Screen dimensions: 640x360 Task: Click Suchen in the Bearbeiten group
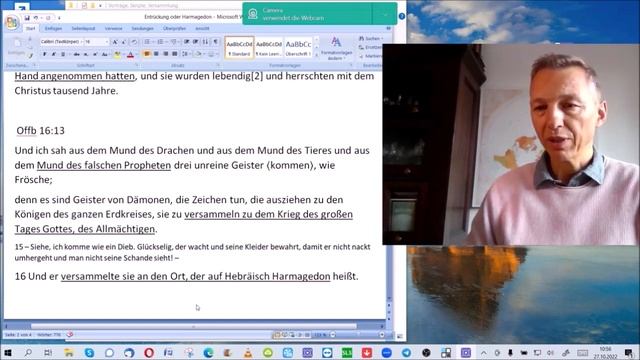371,38
